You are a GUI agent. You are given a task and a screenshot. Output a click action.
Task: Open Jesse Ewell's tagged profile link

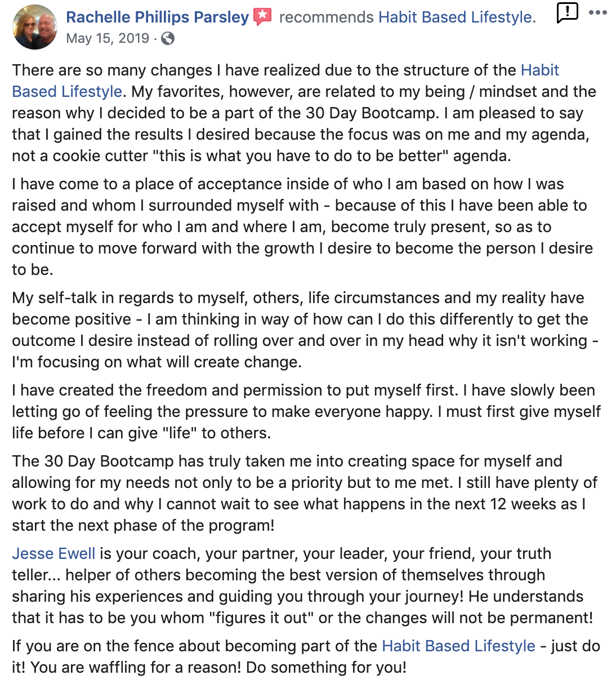coord(53,553)
